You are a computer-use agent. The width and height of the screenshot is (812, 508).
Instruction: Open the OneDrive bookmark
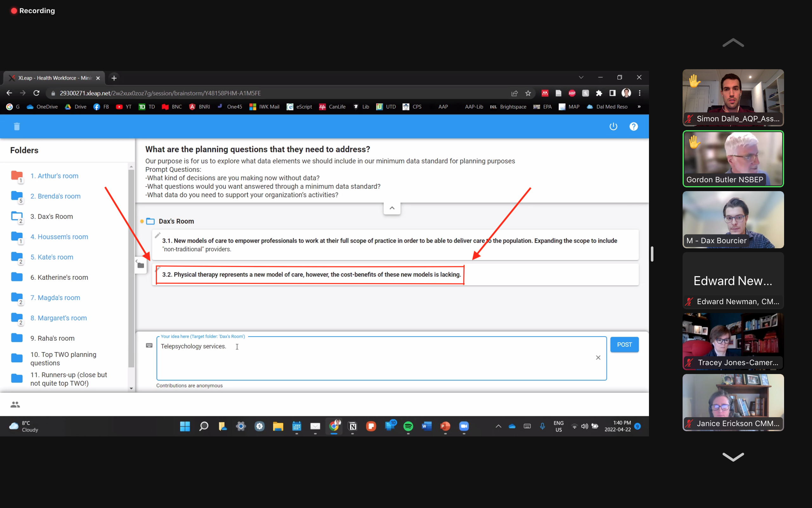coord(42,107)
